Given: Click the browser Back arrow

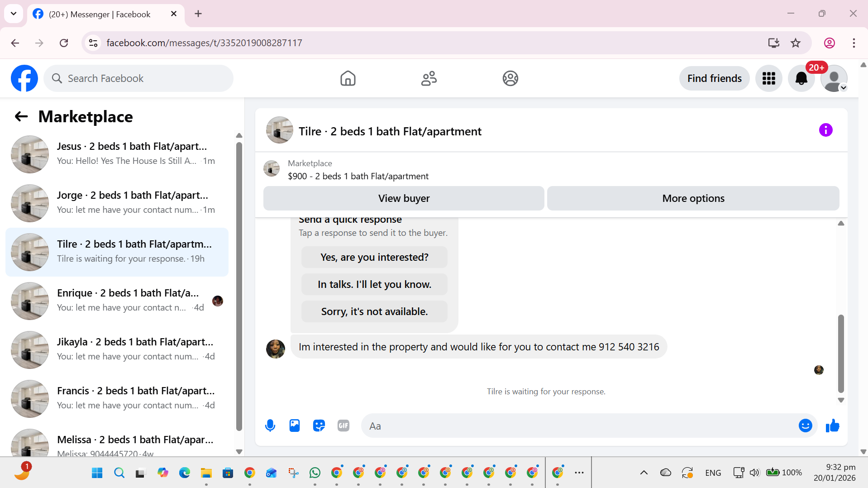Looking at the screenshot, I should (x=15, y=43).
